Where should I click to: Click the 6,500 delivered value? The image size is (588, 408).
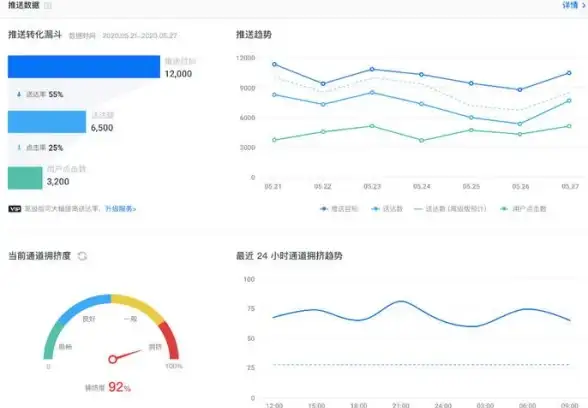pyautogui.click(x=102, y=128)
